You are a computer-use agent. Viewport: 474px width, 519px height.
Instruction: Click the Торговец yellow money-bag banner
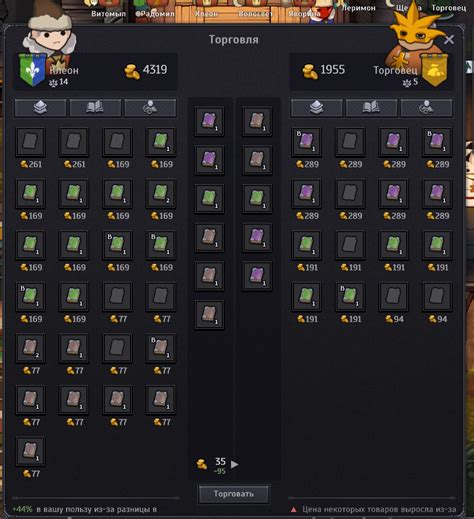pos(434,70)
